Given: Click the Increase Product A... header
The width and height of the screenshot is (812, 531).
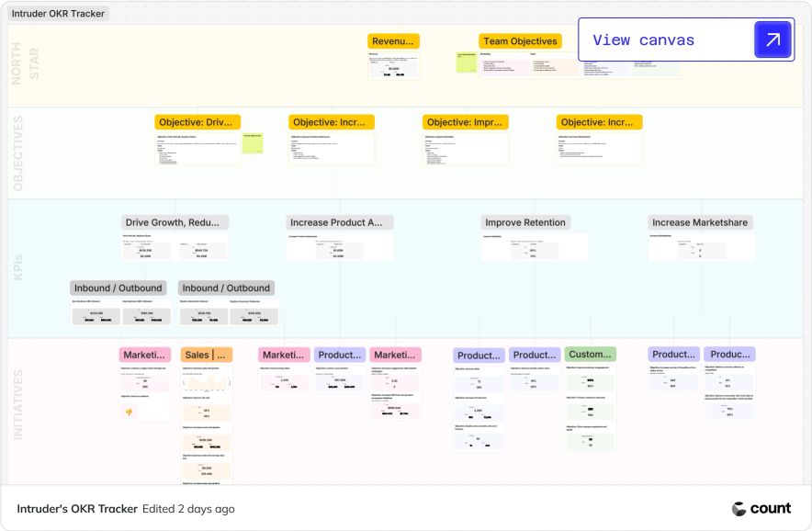Looking at the screenshot, I should point(339,222).
